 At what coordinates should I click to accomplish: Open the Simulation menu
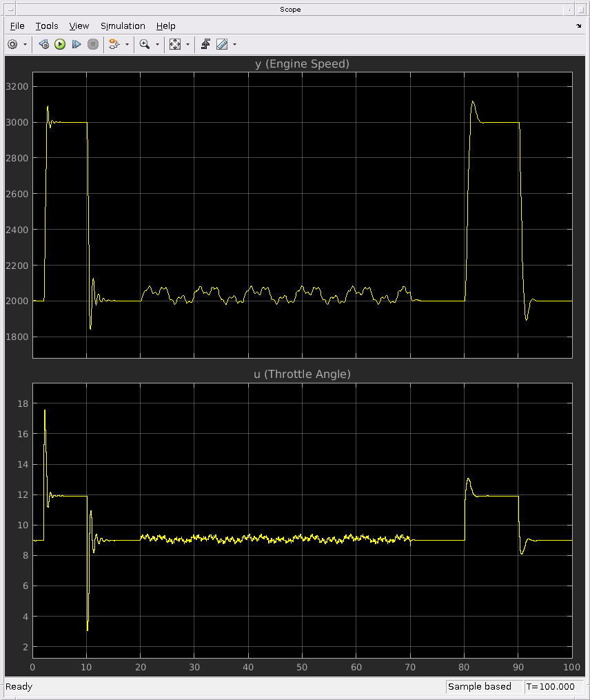click(123, 26)
